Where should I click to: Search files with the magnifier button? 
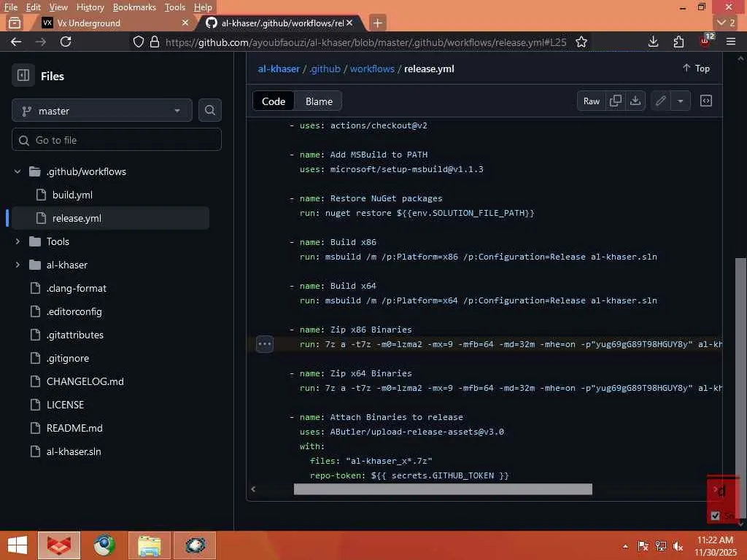tap(209, 111)
